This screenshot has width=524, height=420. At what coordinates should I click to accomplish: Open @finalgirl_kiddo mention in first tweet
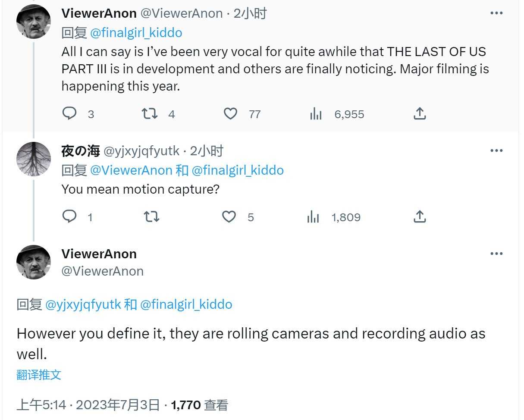coord(136,33)
